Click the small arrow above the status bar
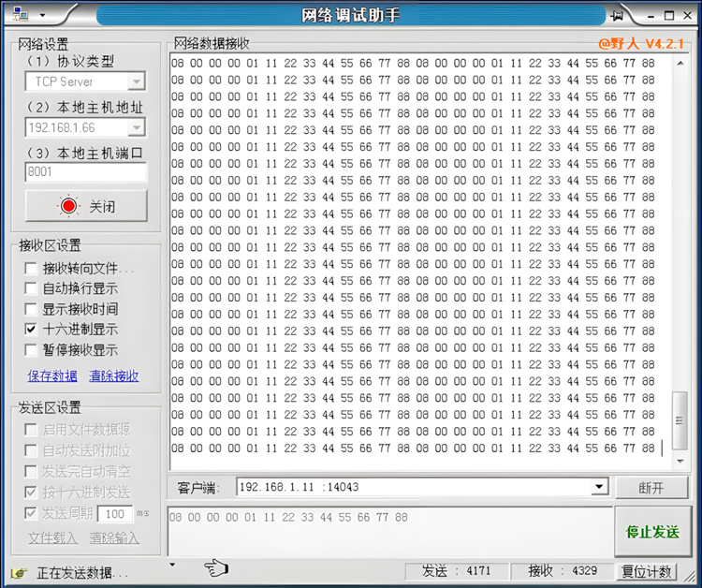This screenshot has width=702, height=588. (172, 565)
